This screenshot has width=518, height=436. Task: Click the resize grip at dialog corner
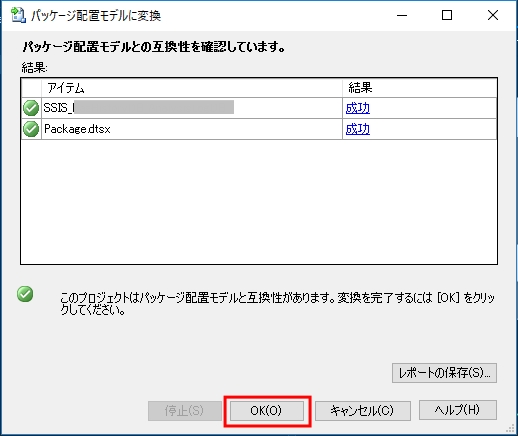tap(510, 428)
